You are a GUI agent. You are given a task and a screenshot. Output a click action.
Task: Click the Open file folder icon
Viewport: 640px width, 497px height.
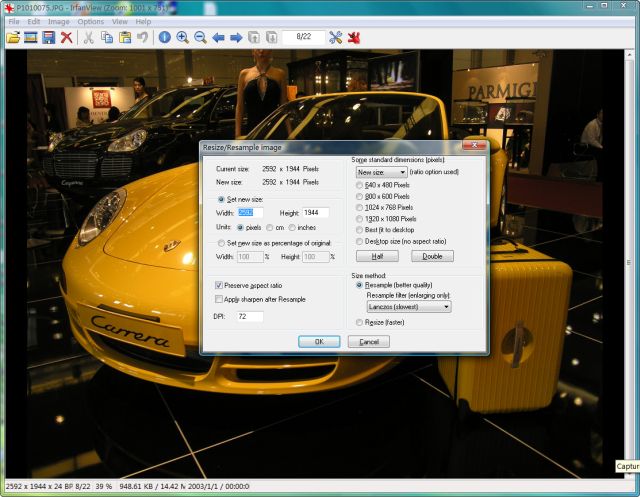coord(13,38)
